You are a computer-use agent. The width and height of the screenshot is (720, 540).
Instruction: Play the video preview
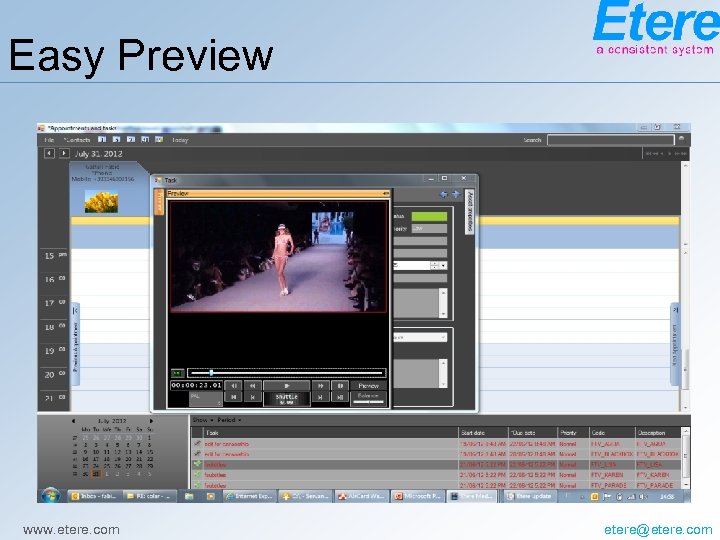(287, 386)
